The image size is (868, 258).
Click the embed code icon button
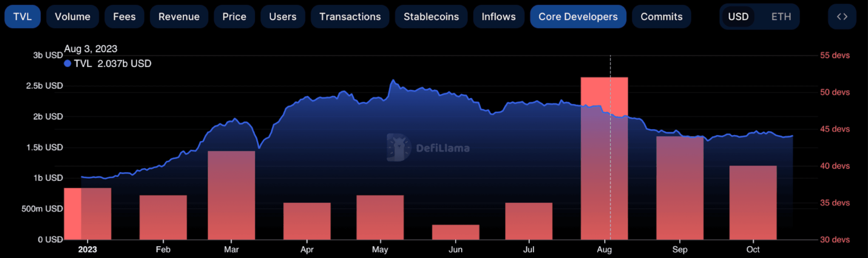842,16
